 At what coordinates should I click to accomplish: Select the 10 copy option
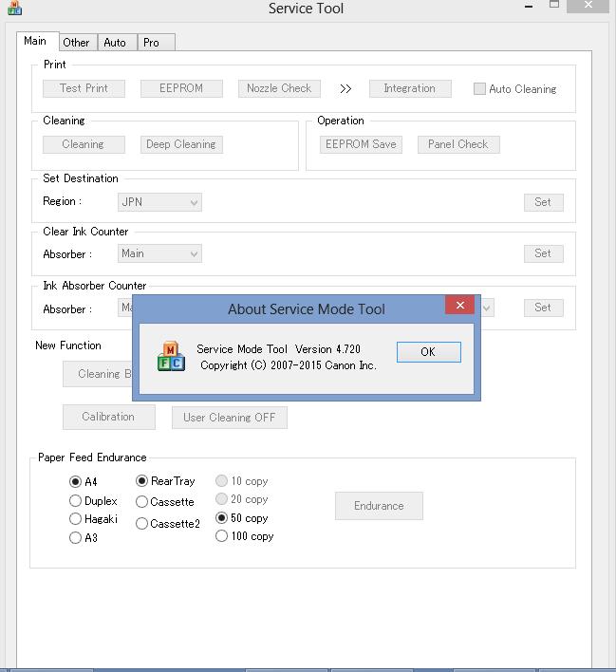[221, 481]
